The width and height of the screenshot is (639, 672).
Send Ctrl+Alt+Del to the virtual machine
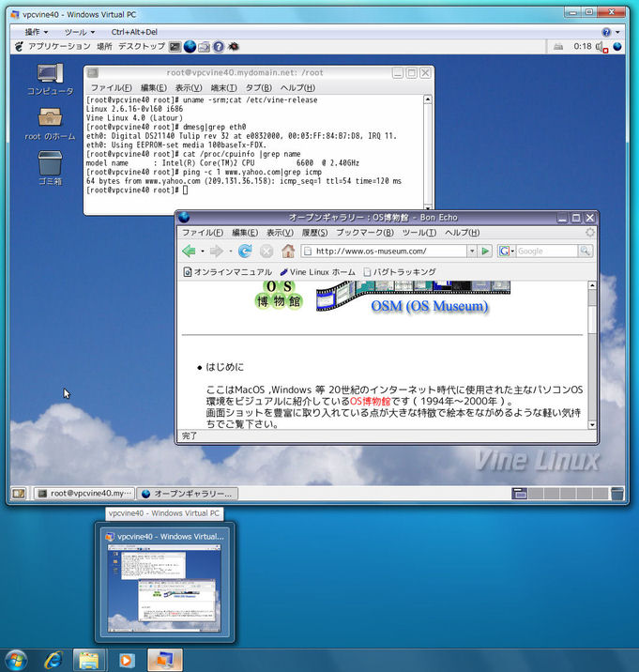click(134, 32)
